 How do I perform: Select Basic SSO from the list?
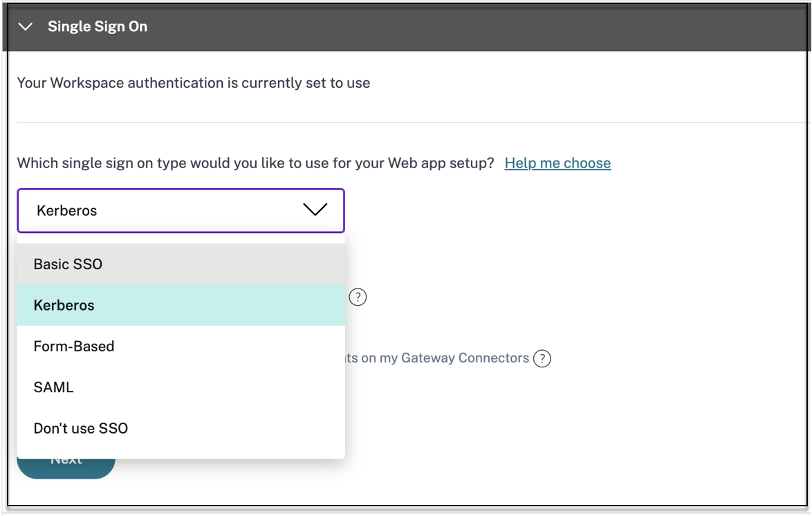click(68, 264)
